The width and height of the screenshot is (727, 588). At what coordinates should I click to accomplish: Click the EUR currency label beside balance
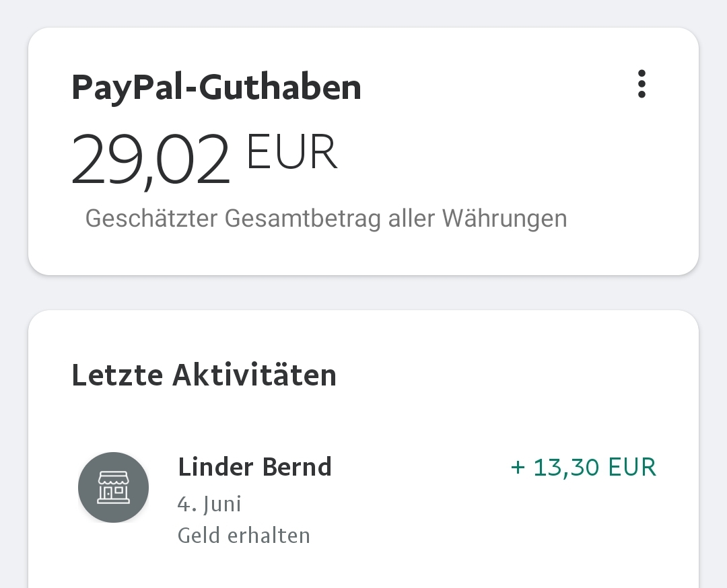click(x=291, y=151)
